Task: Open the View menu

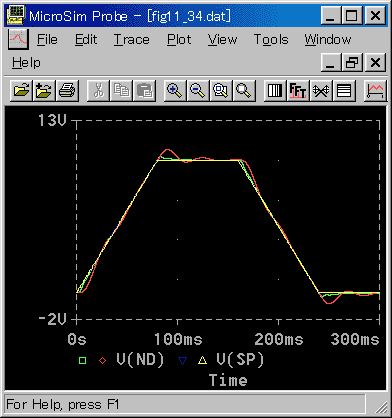Action: 222,40
